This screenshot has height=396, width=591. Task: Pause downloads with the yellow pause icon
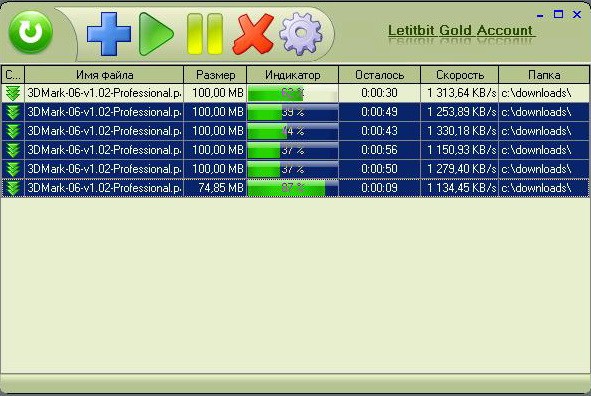pyautogui.click(x=205, y=34)
